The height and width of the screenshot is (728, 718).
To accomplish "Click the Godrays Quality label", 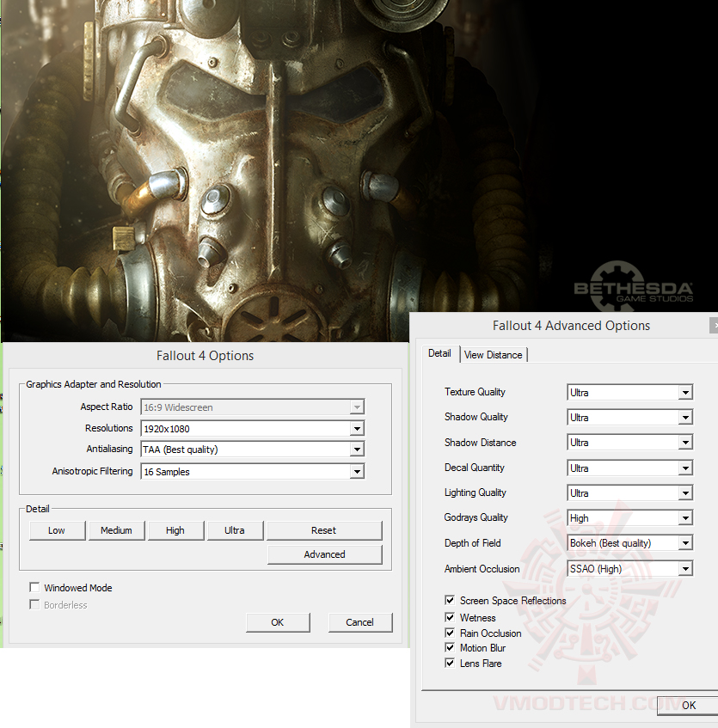I will click(476, 517).
